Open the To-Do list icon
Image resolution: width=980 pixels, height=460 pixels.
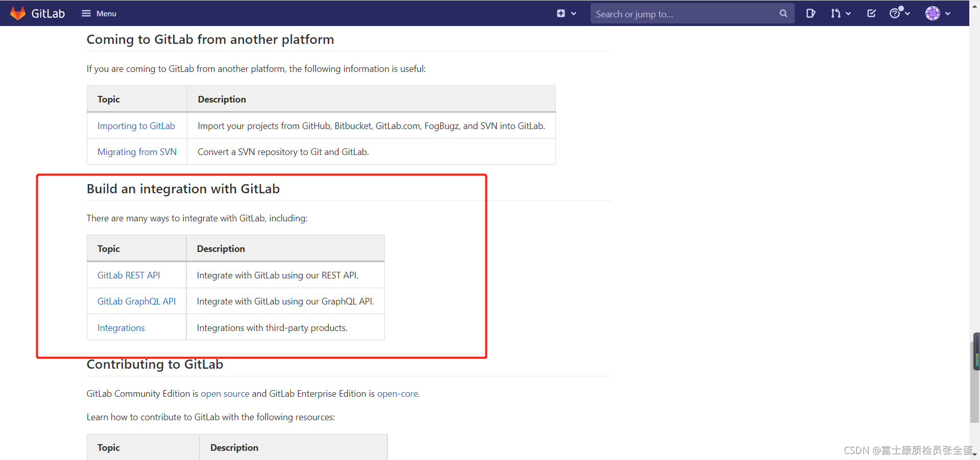coord(872,13)
